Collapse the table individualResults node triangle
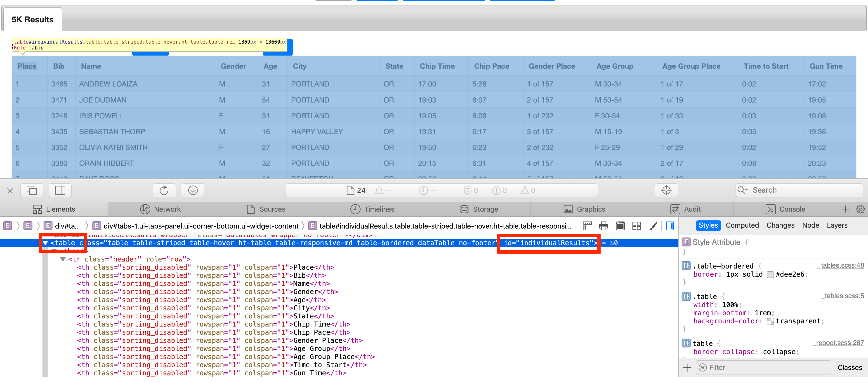 click(45, 243)
